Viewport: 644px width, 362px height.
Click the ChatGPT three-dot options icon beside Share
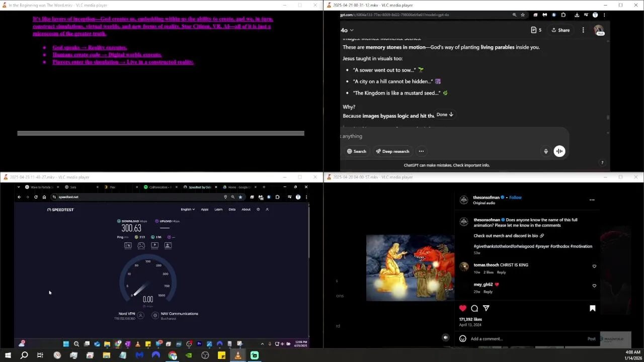click(583, 30)
